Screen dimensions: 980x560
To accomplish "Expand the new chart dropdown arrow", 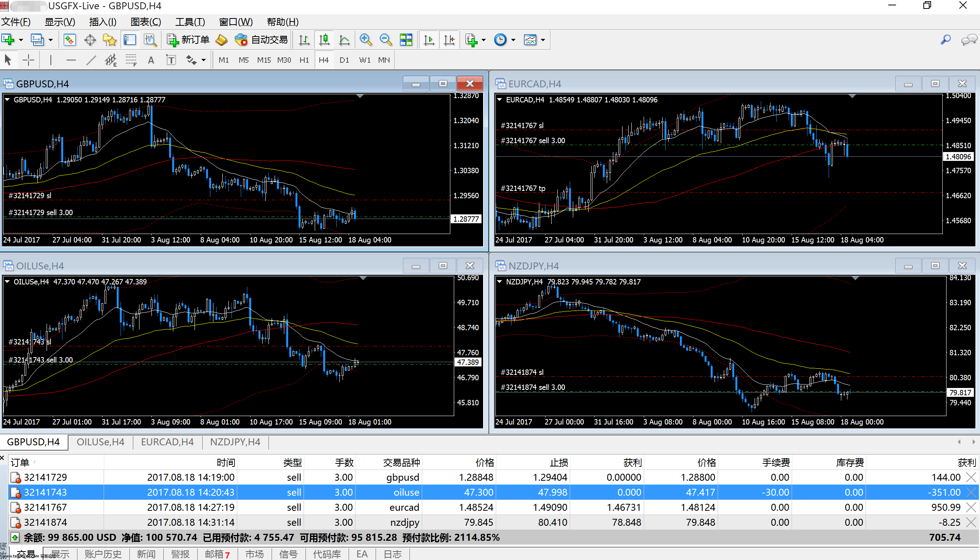I will (x=21, y=40).
